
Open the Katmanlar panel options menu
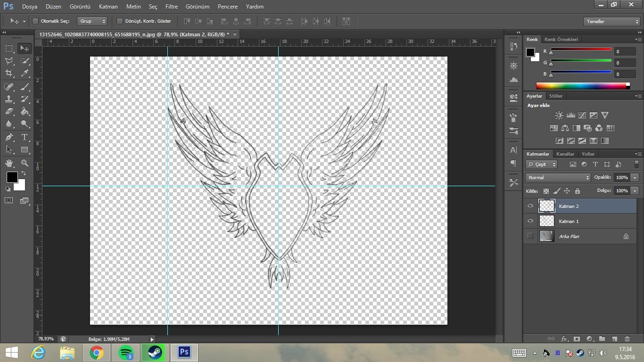tap(638, 154)
